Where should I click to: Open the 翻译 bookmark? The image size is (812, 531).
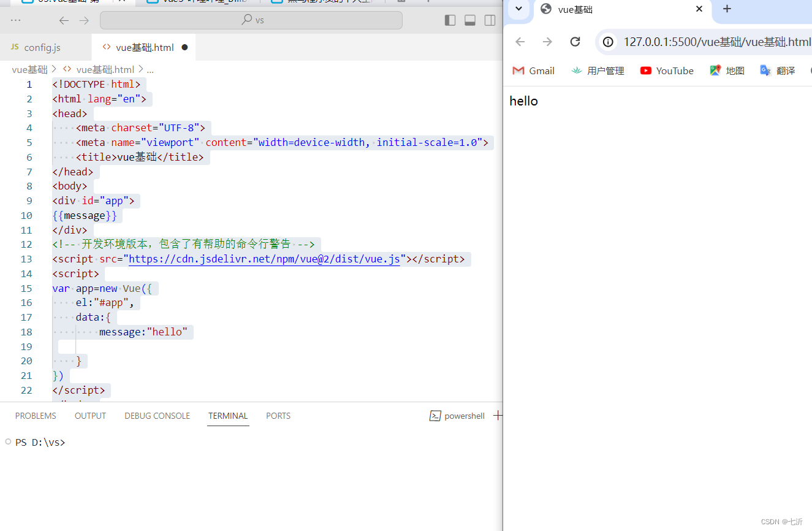tap(778, 71)
